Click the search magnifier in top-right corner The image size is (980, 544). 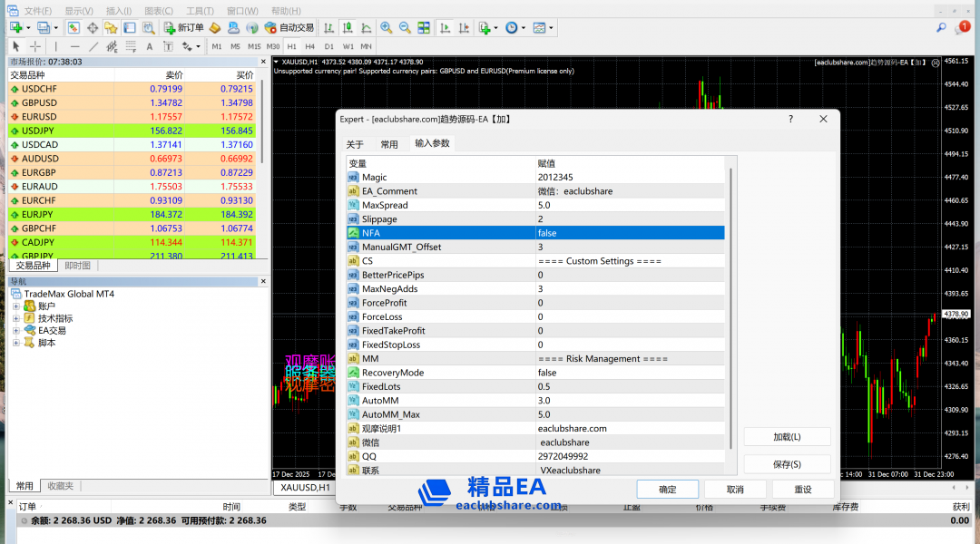click(941, 28)
